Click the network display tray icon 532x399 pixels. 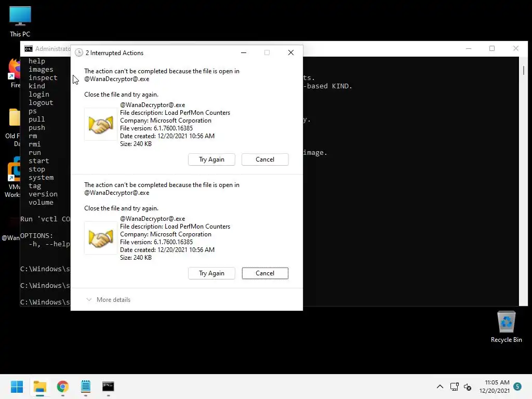[454, 387]
